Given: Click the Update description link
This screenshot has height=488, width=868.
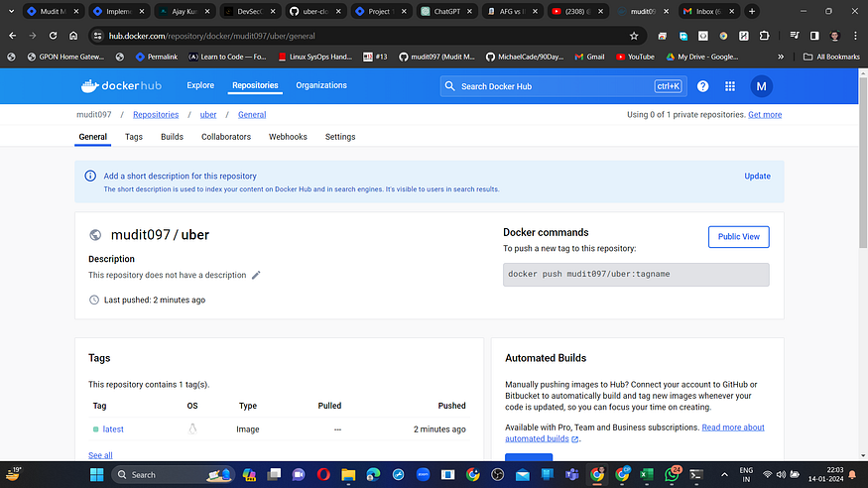Looking at the screenshot, I should (757, 176).
